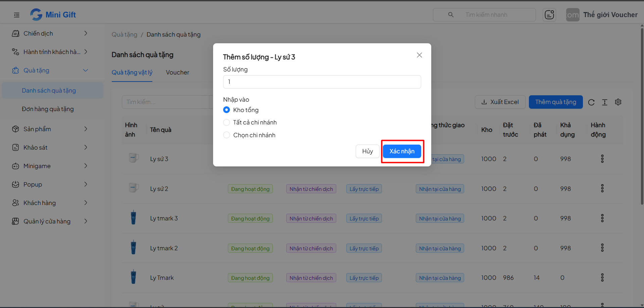
Task: Select Tất cả chi nhánh radio option
Action: 227,122
